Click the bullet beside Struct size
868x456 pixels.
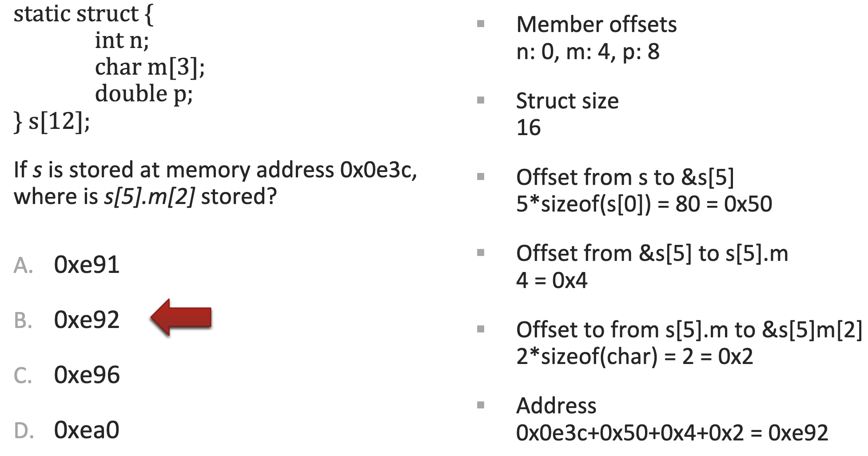coord(480,100)
